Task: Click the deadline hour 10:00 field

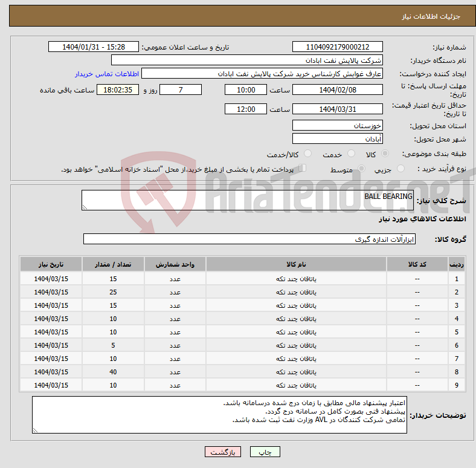Action: tap(246, 89)
